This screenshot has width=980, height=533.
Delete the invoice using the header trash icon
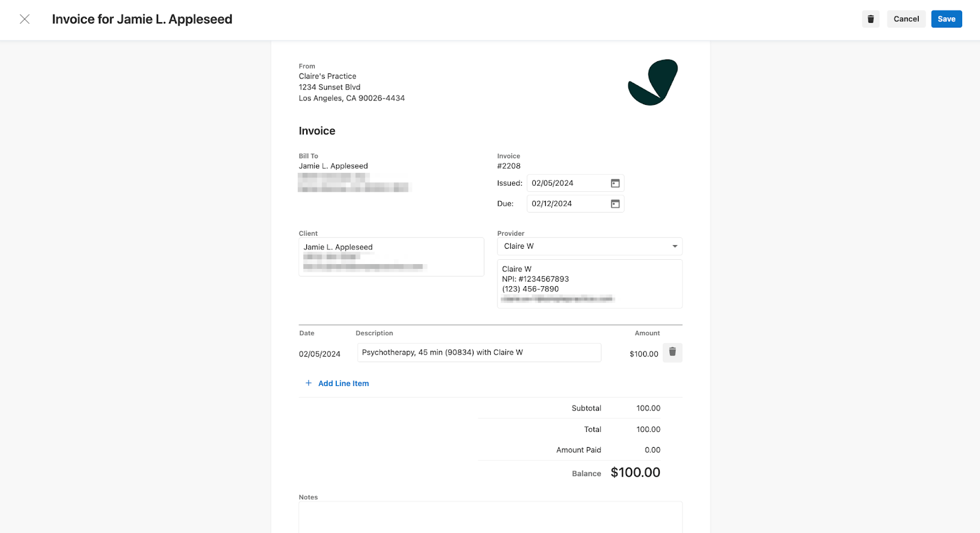tap(870, 19)
